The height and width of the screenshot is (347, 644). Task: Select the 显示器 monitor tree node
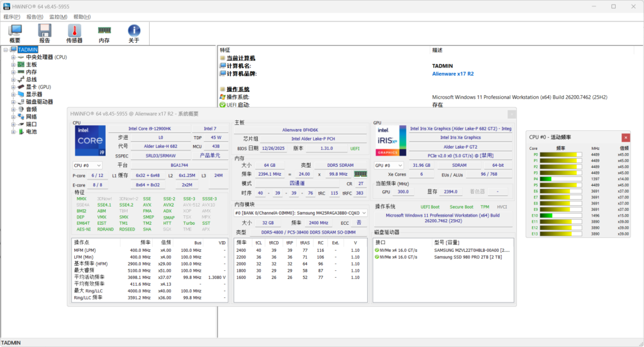(34, 94)
